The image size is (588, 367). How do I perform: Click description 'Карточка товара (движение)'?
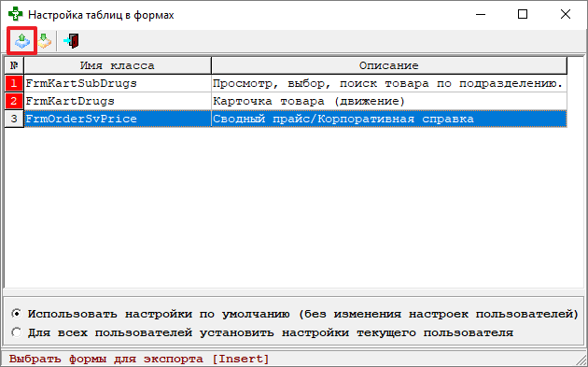point(389,101)
